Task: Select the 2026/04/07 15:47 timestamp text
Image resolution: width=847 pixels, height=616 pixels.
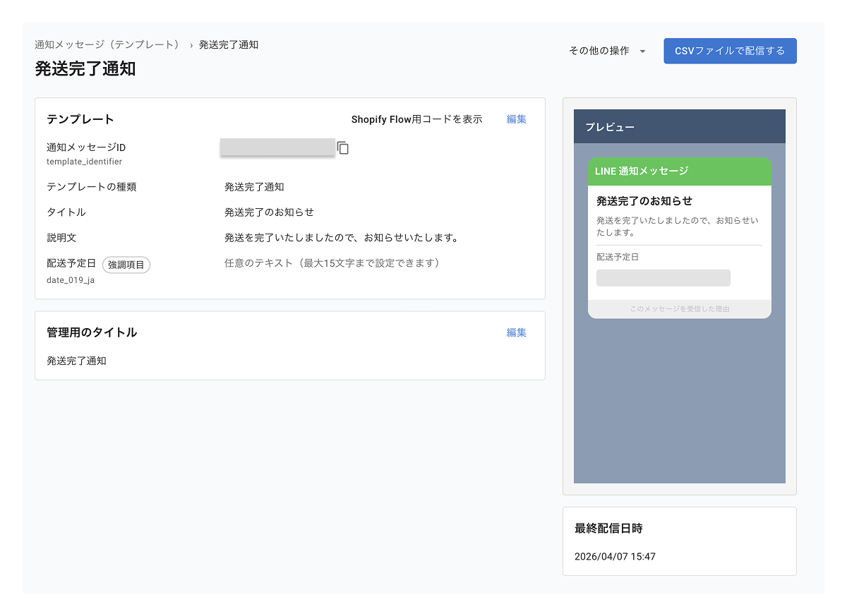Action: click(x=615, y=557)
